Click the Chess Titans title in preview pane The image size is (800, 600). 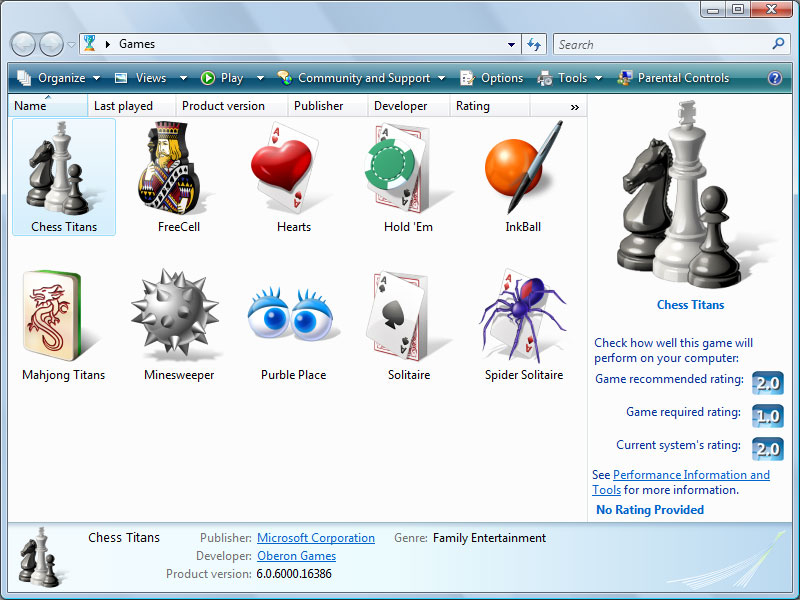(690, 305)
